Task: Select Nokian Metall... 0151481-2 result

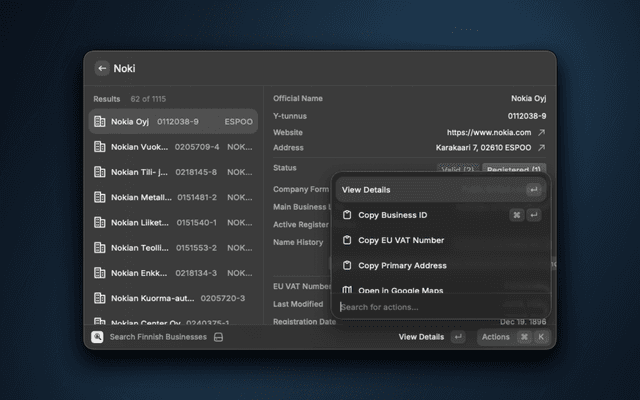Action: pos(173,197)
